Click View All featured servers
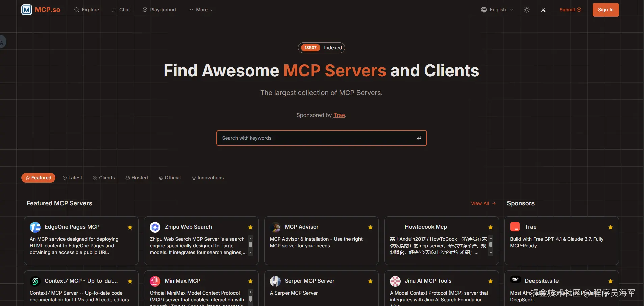Screen dimensions: 644x306 [x=483, y=203]
